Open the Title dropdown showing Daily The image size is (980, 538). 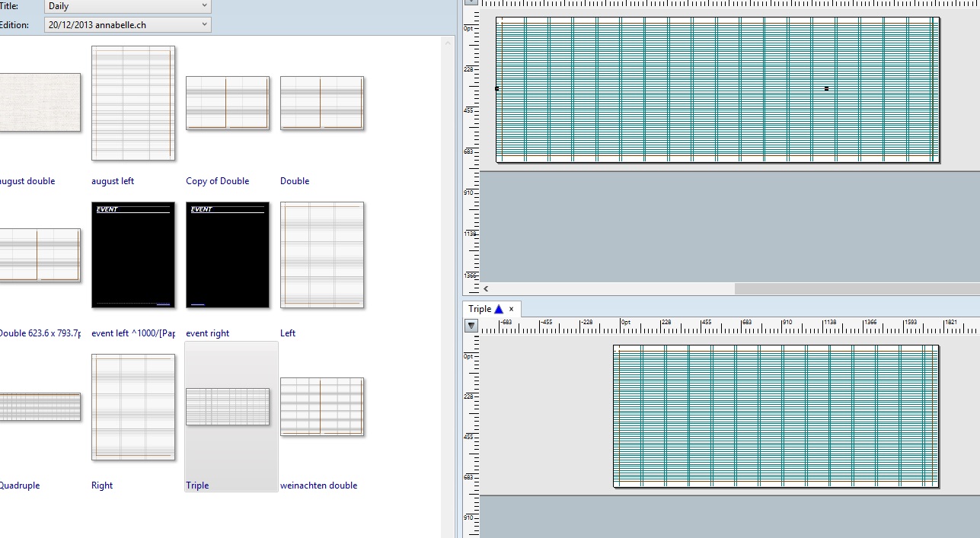point(127,6)
